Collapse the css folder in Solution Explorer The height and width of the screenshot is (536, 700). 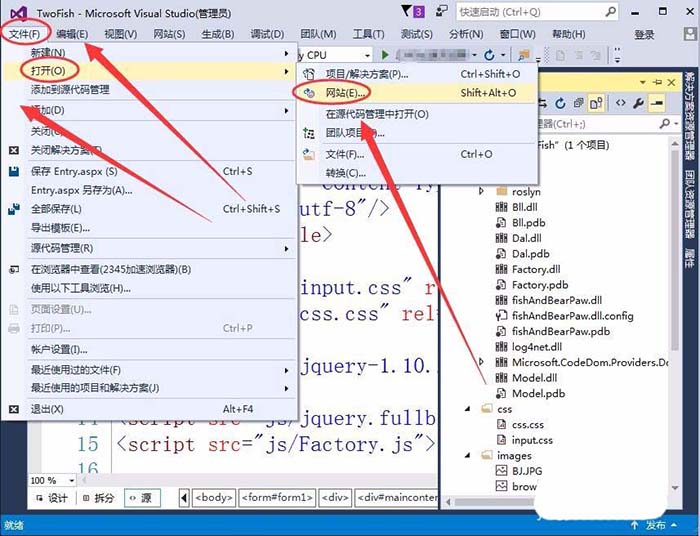point(467,409)
